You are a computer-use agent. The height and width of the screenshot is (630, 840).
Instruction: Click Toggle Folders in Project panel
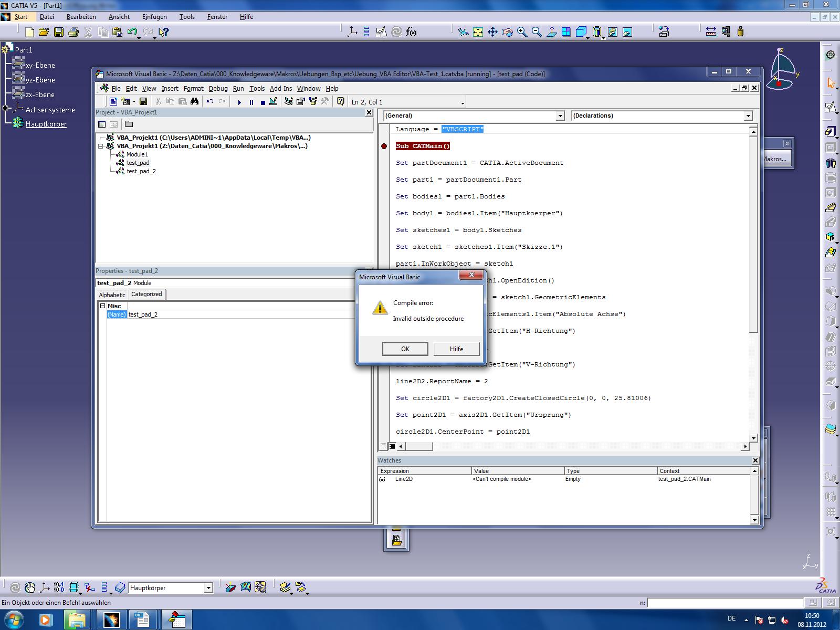[x=129, y=124]
